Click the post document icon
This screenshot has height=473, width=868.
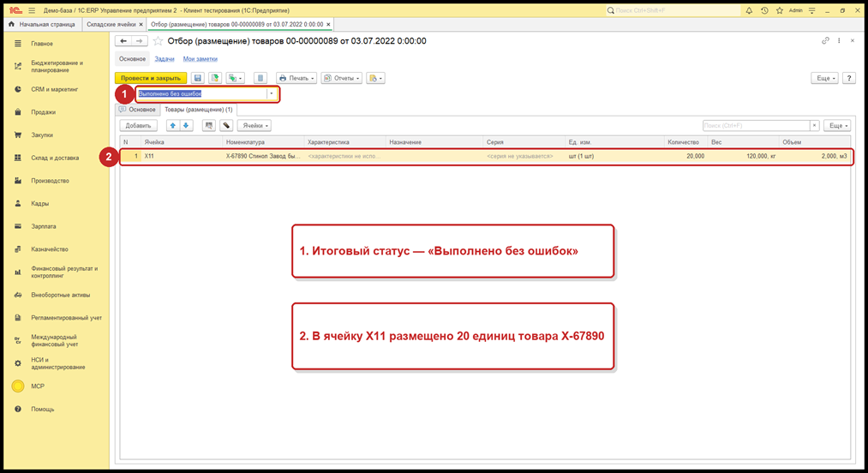(x=215, y=78)
